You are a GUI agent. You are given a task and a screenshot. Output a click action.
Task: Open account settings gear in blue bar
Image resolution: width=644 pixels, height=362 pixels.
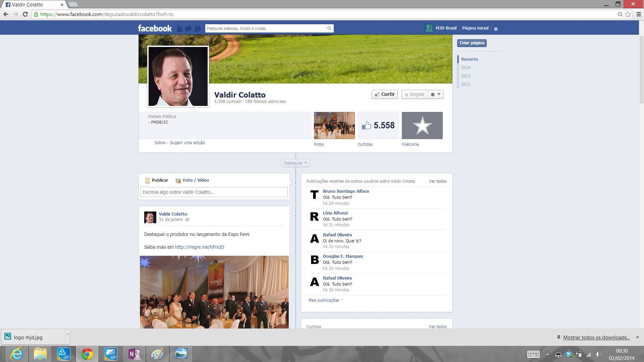496,29
